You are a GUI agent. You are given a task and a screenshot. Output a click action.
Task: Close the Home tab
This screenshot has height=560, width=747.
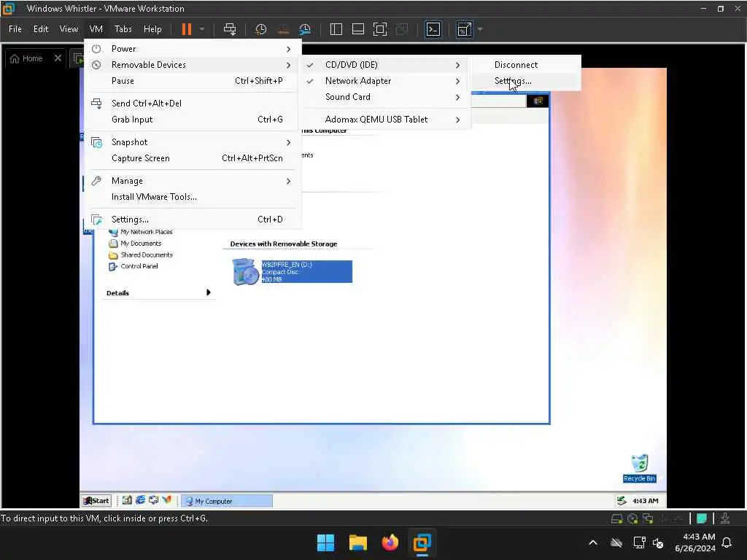tap(58, 58)
